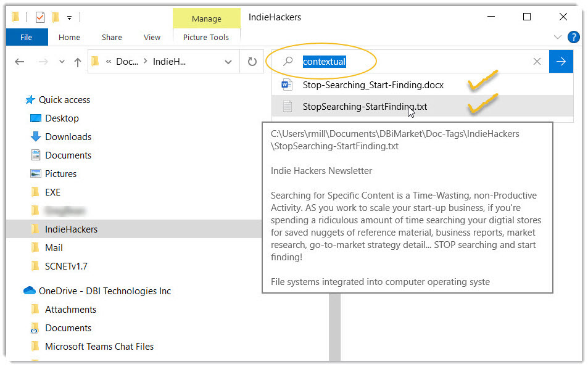588x367 pixels.
Task: Minimize the IndieHackers window
Action: (491, 17)
